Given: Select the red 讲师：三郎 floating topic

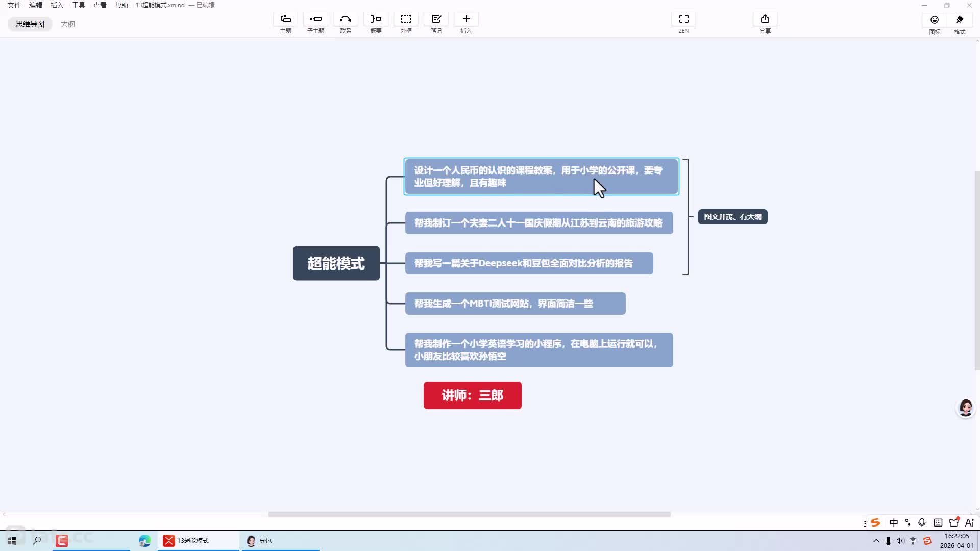Looking at the screenshot, I should point(472,395).
